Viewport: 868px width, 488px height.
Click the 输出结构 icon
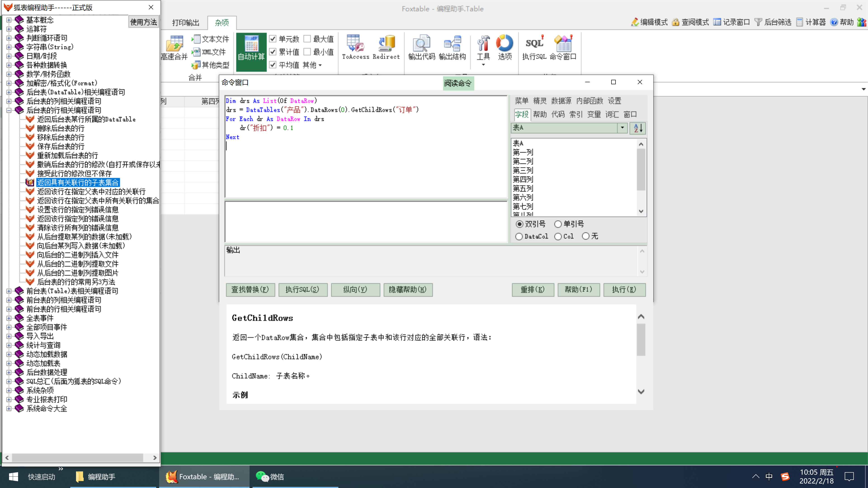pyautogui.click(x=452, y=48)
